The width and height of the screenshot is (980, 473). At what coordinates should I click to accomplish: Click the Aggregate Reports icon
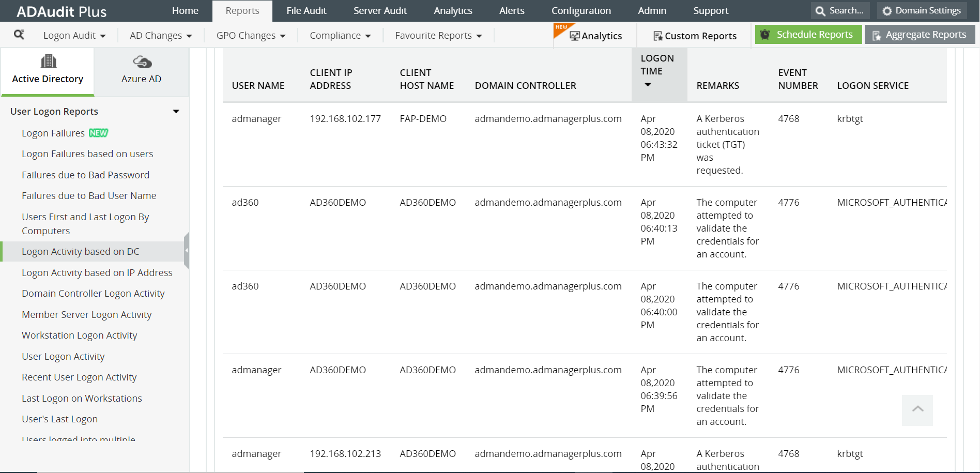click(877, 35)
